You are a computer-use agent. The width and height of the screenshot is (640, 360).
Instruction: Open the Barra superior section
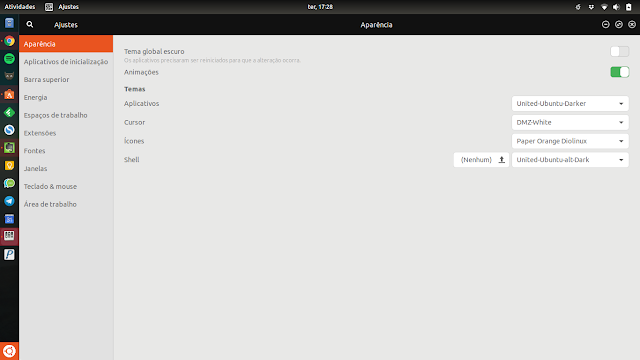coord(66,80)
